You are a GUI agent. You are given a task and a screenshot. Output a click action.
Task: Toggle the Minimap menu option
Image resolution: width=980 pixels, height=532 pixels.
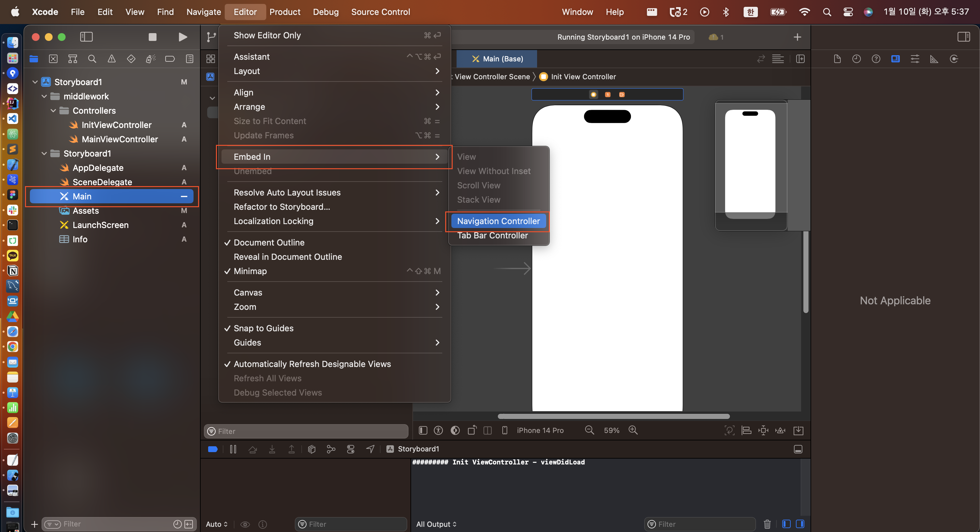click(250, 271)
